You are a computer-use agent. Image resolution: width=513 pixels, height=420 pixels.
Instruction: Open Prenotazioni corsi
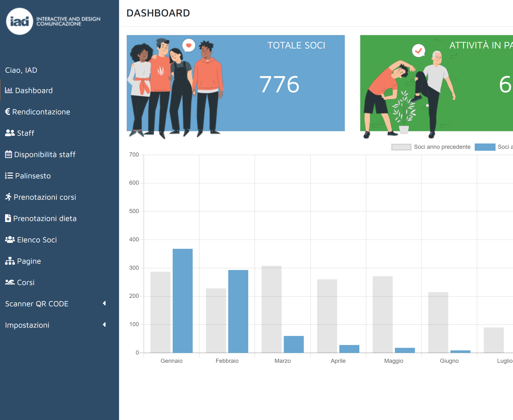coord(59,197)
